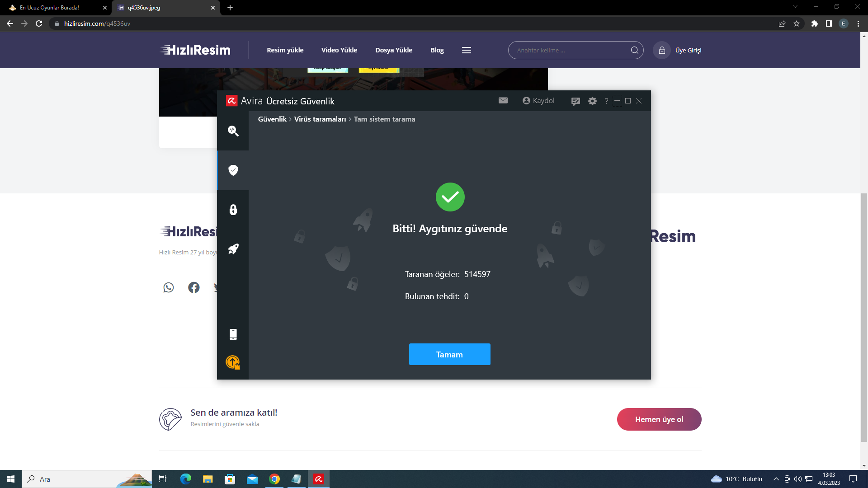The image size is (868, 488).
Task: Click the Hemen üye ol button
Action: [659, 419]
